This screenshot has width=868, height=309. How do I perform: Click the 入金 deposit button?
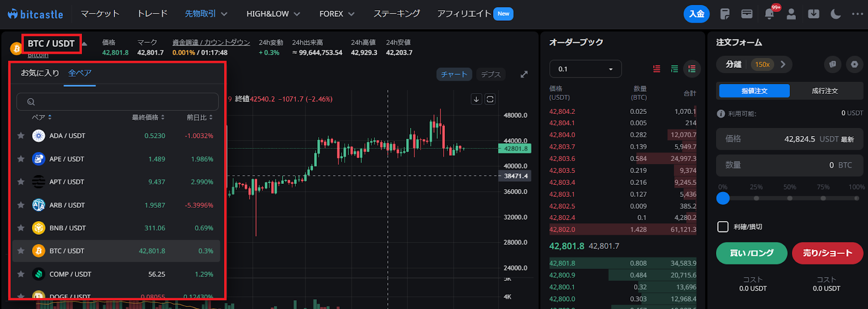(697, 14)
